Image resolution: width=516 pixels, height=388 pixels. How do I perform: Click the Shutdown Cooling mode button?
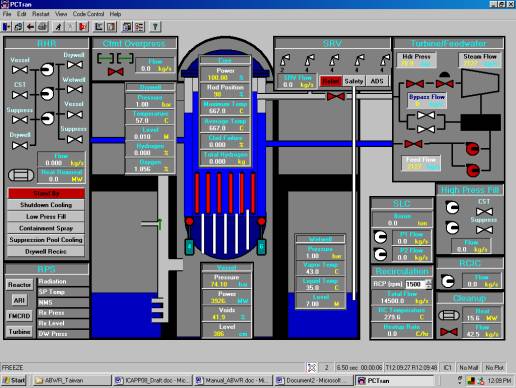pos(46,205)
